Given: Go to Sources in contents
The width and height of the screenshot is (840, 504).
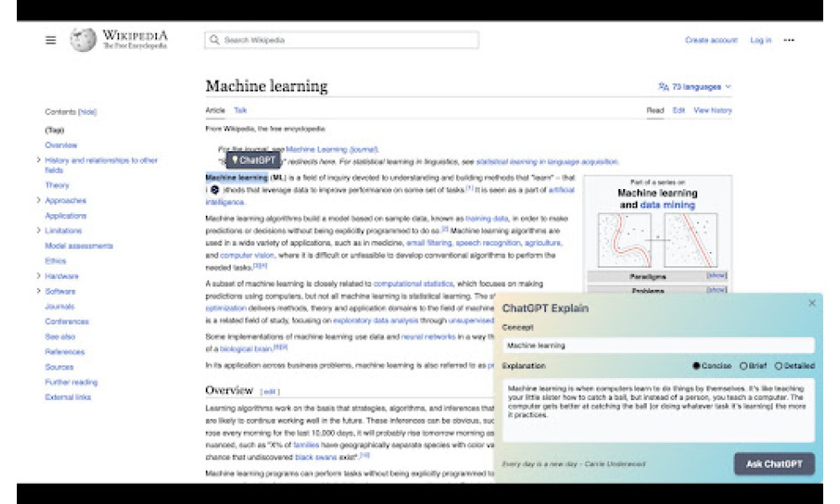Looking at the screenshot, I should click(59, 367).
